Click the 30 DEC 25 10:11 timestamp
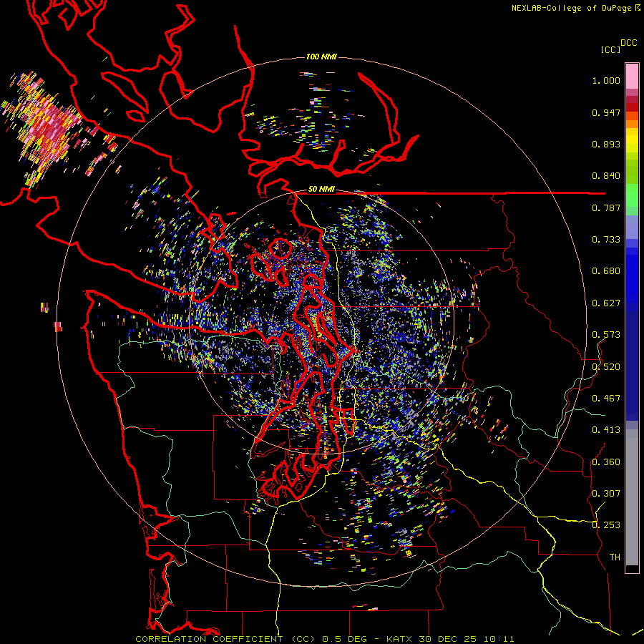This screenshot has width=644, height=644. (467, 639)
